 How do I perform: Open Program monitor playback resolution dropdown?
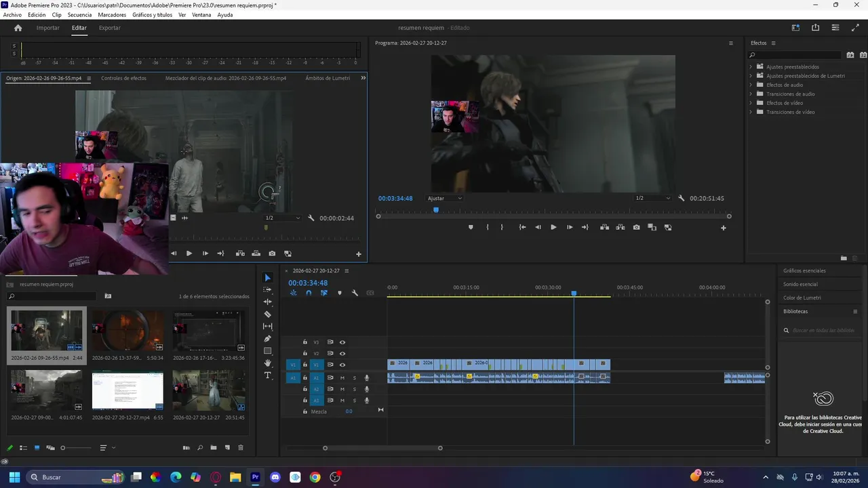click(652, 199)
